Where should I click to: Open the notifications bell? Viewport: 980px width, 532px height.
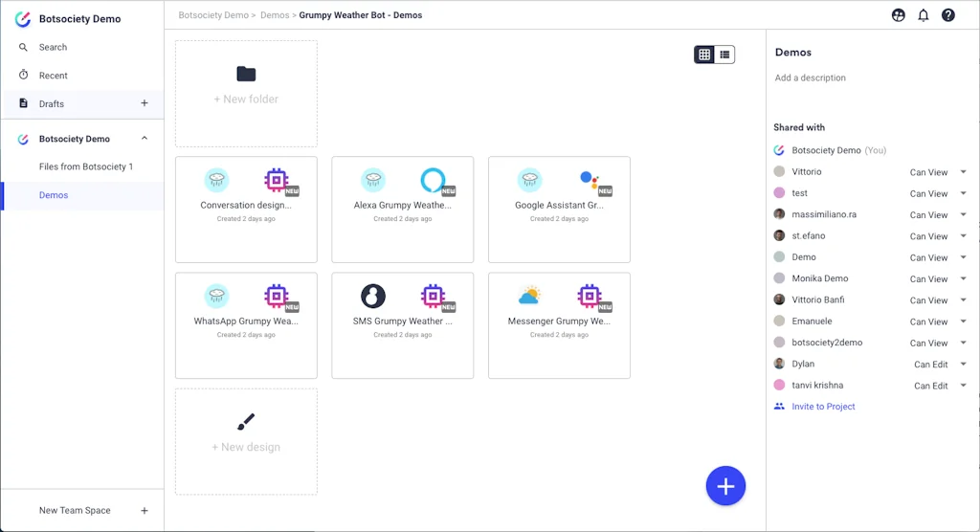coord(923,15)
